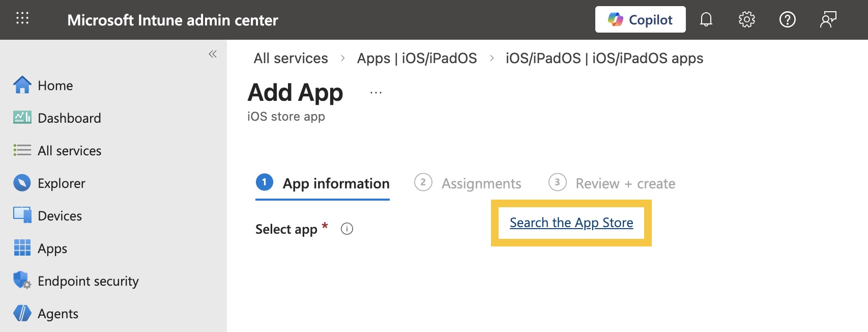Click the Dashboard chart icon
The width and height of the screenshot is (868, 332).
(x=22, y=118)
